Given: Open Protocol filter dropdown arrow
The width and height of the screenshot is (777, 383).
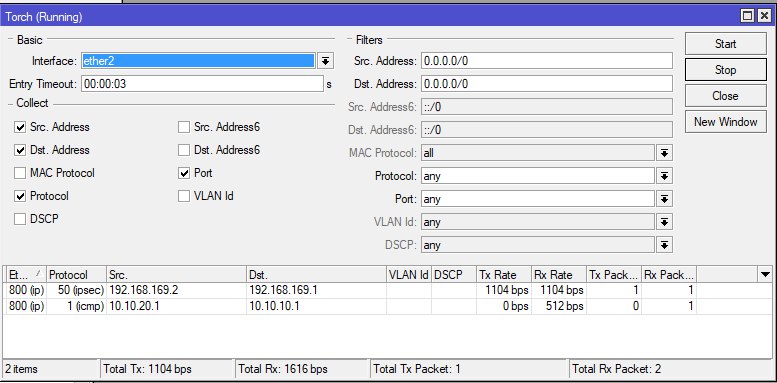Looking at the screenshot, I should (664, 176).
